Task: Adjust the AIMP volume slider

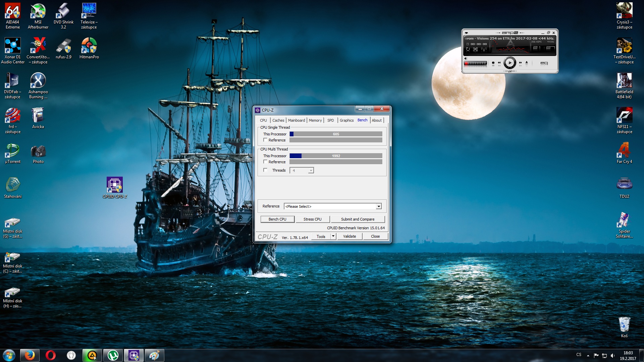Action: click(x=476, y=63)
